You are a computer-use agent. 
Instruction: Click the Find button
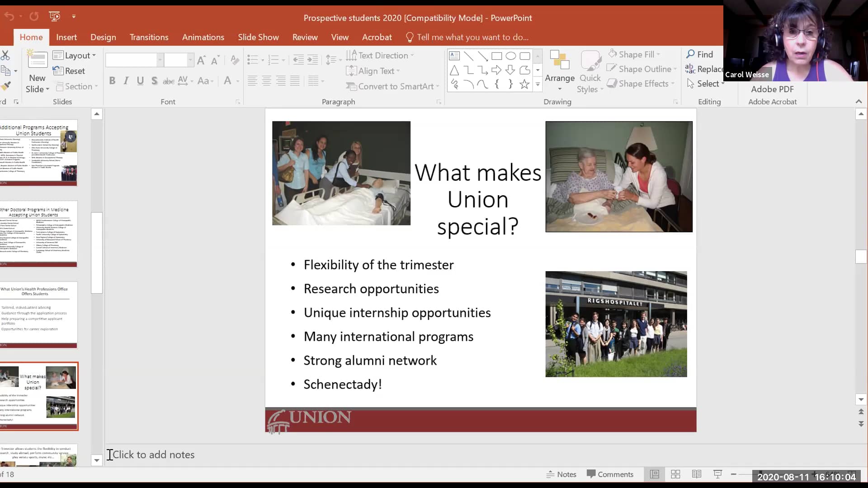[x=700, y=54]
